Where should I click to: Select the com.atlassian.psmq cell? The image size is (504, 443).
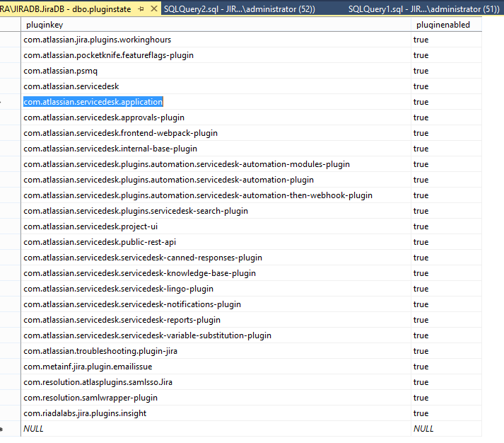click(216, 71)
